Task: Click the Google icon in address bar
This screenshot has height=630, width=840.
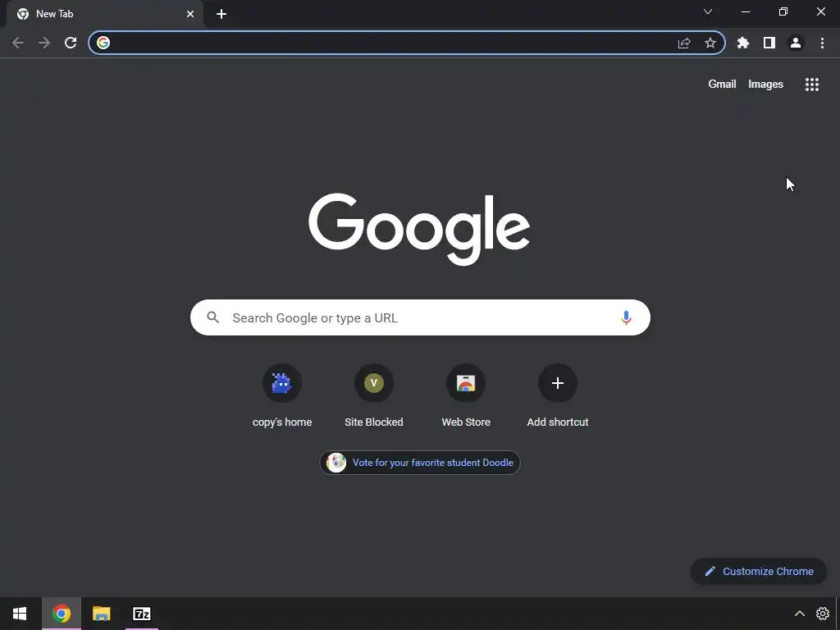Action: pos(103,43)
